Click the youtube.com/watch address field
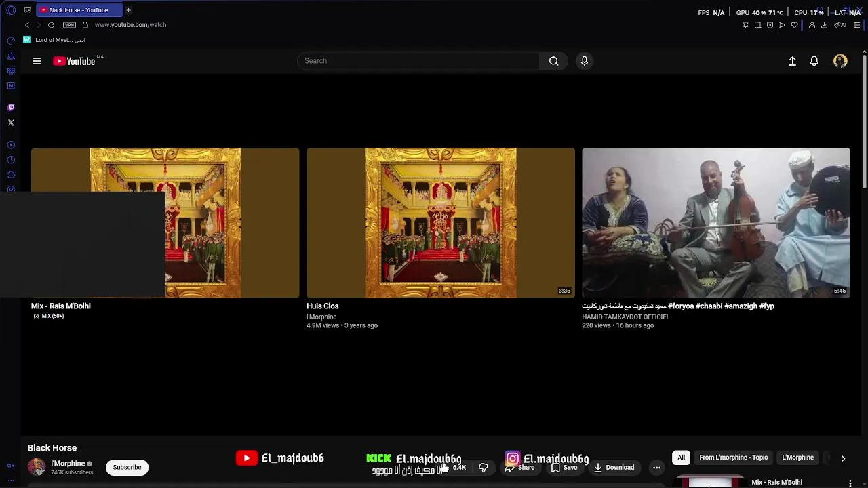868x488 pixels. click(x=130, y=25)
